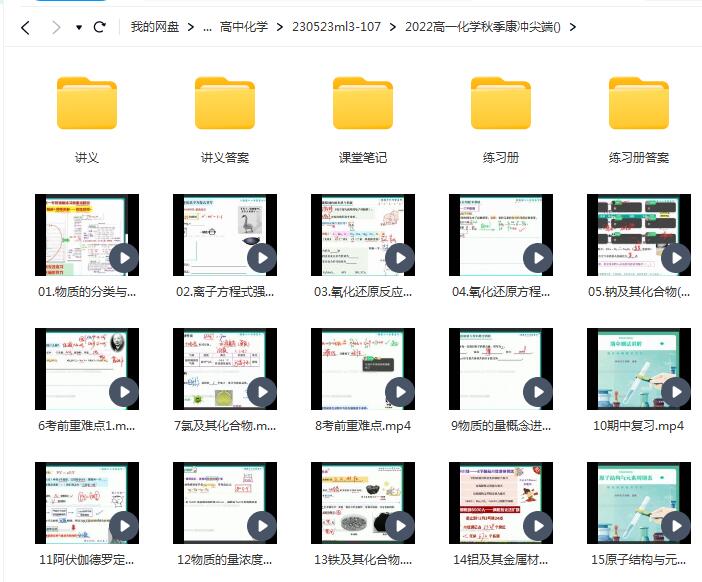
Task: Expand the breadcrumb ellipsis path
Action: click(206, 27)
